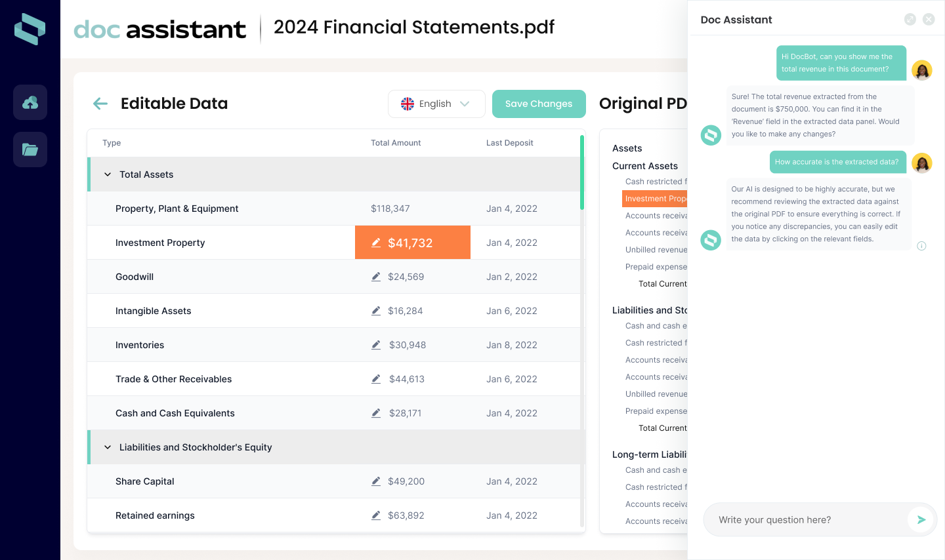Collapse Liabilities and Stockholder's Equity section
Image resolution: width=945 pixels, height=560 pixels.
(x=108, y=447)
